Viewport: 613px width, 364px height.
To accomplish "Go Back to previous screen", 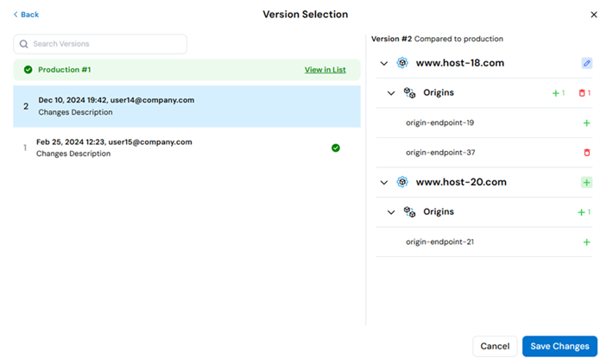I will point(26,15).
